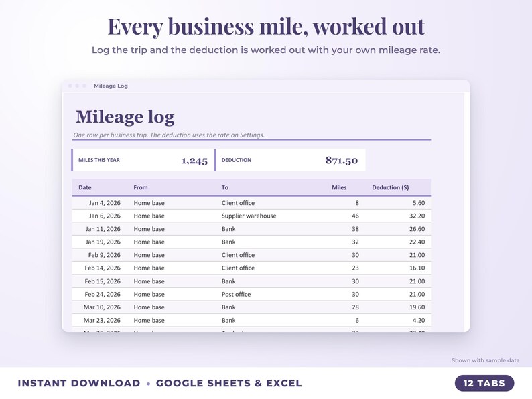Select the Jan 19, 2026 date cell
532x399 pixels.
tap(103, 242)
